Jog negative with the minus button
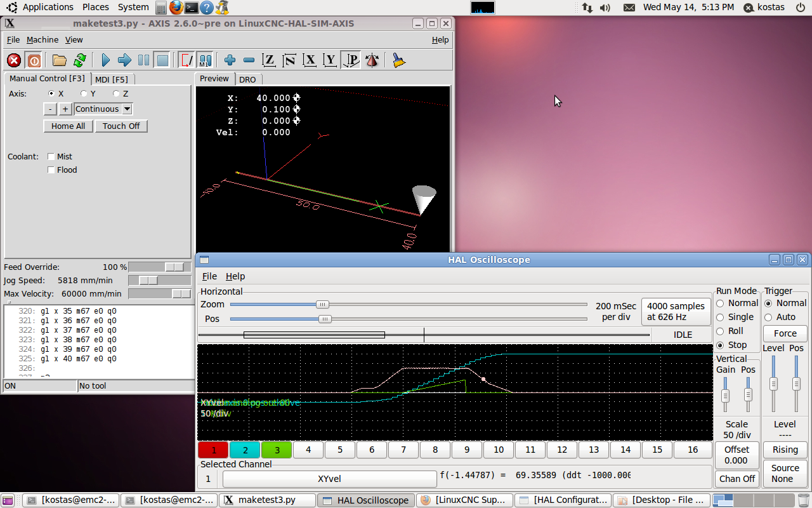The image size is (812, 508). tap(50, 109)
